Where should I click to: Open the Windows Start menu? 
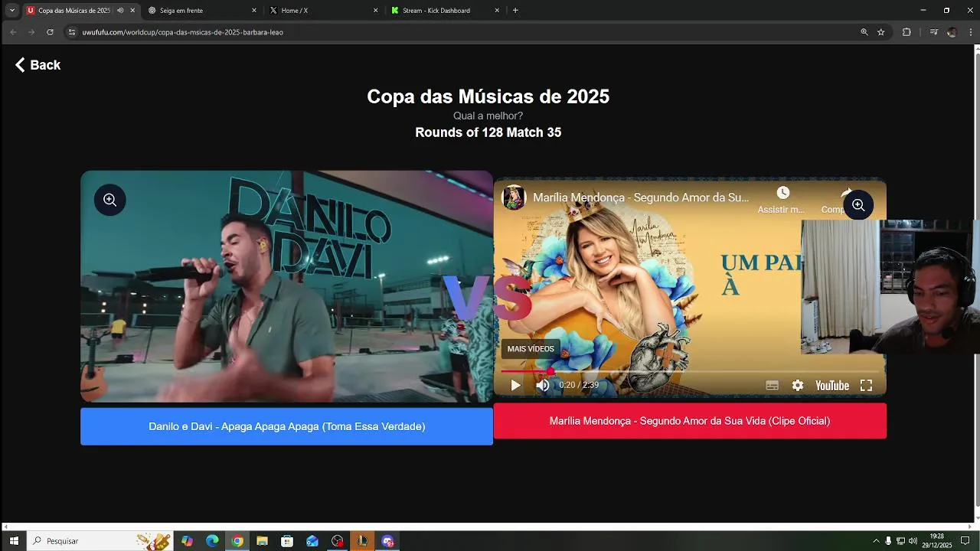click(x=14, y=541)
